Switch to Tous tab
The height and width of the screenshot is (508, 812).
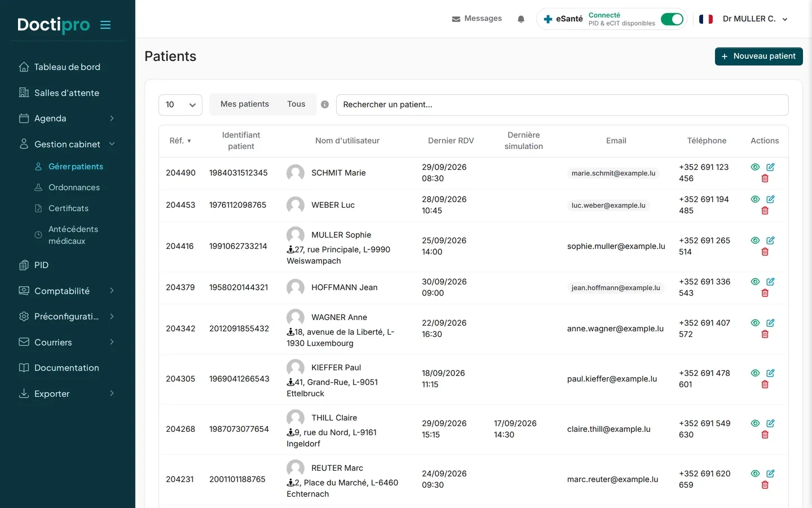pyautogui.click(x=296, y=104)
